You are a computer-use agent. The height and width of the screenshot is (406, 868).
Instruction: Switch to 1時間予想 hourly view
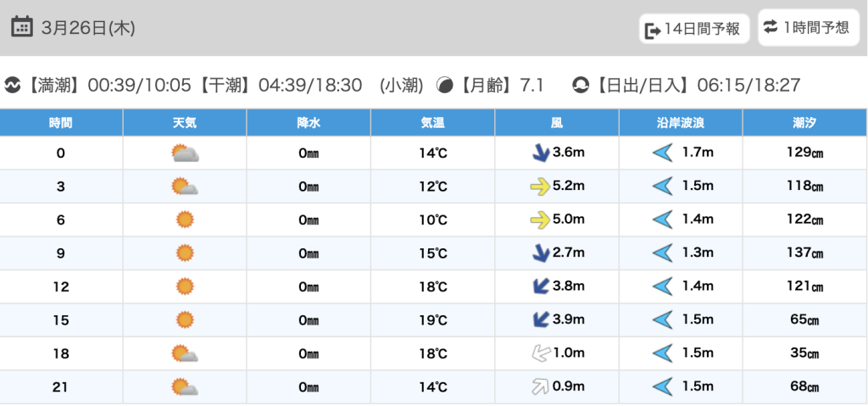pos(806,27)
